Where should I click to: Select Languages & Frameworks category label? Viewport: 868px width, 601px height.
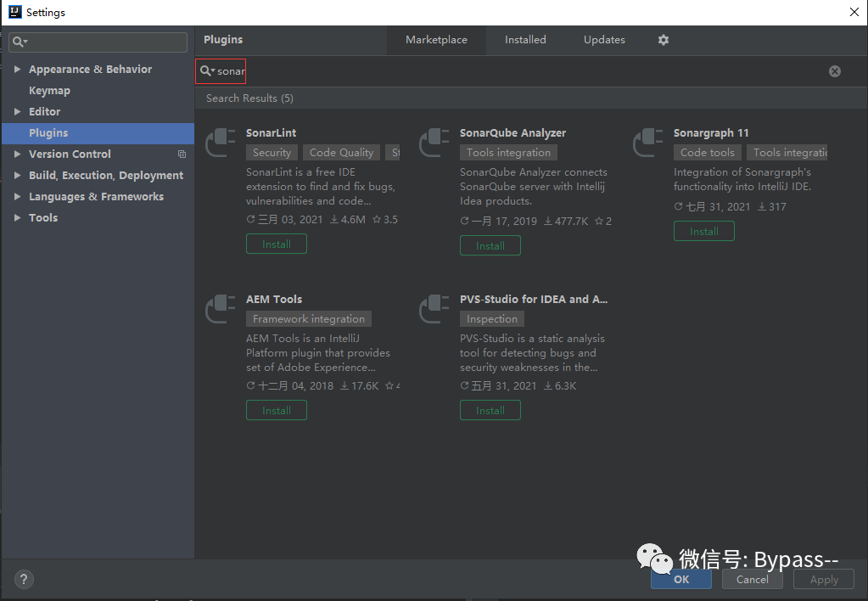pyautogui.click(x=97, y=197)
